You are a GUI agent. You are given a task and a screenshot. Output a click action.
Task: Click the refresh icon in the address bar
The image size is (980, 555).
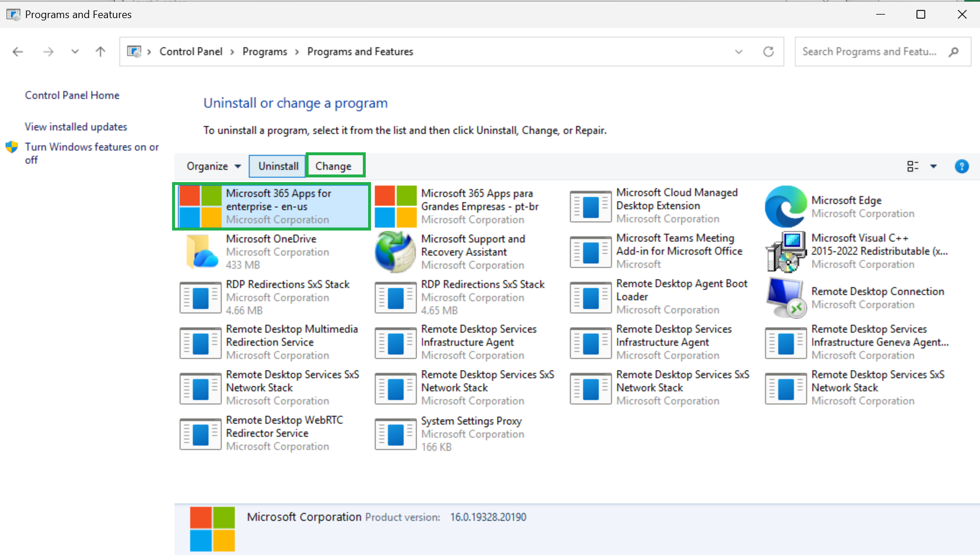(768, 51)
